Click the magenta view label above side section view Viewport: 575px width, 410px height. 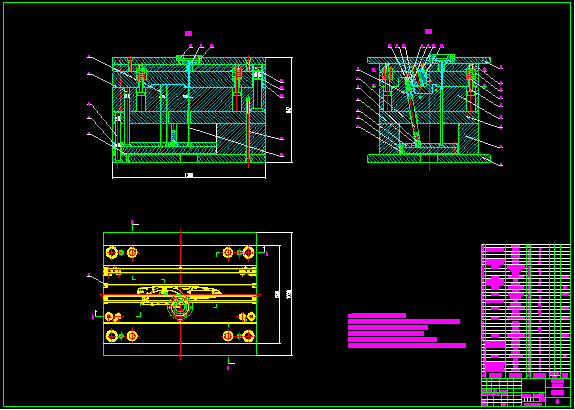[x=428, y=32]
